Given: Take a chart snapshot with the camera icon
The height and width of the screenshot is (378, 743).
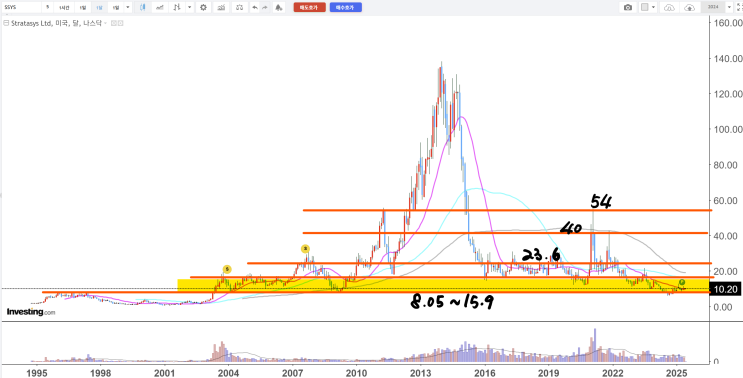Looking at the screenshot, I should click(x=628, y=7).
